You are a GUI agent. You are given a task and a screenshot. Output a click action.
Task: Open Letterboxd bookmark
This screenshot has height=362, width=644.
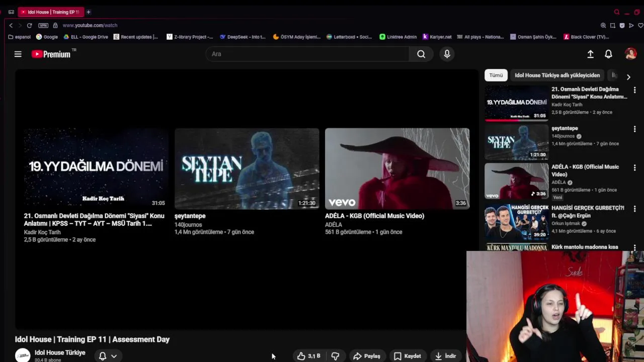(x=349, y=37)
